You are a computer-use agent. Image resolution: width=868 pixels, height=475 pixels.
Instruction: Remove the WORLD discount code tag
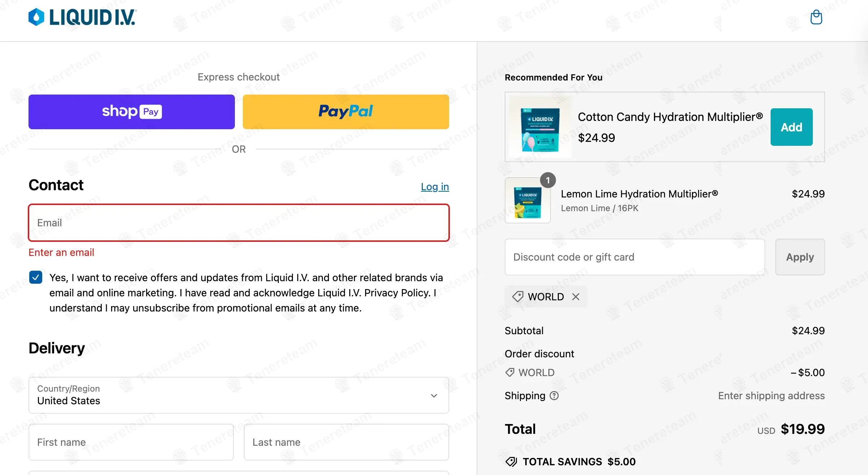click(576, 297)
